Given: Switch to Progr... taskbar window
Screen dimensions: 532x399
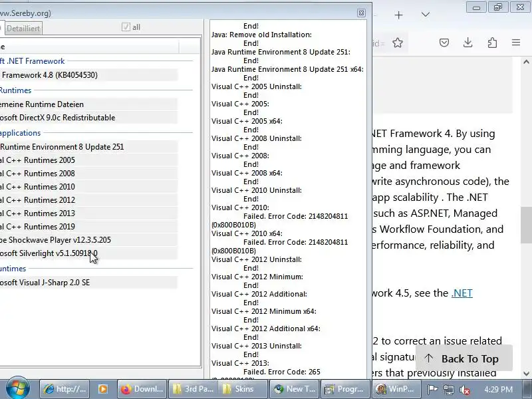Looking at the screenshot, I should pos(345,389).
